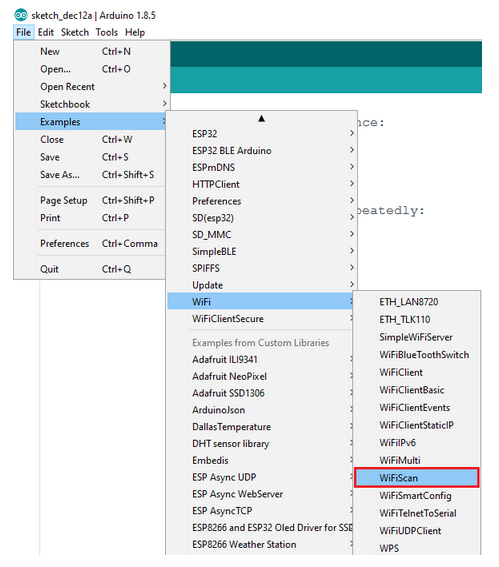
Task: Choose Print in the File menu
Action: click(90, 218)
